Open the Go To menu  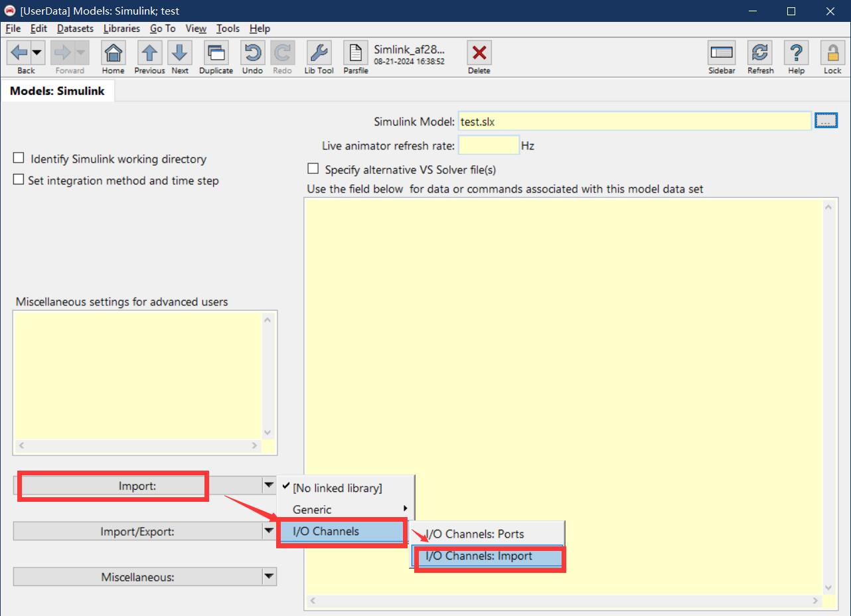click(163, 29)
